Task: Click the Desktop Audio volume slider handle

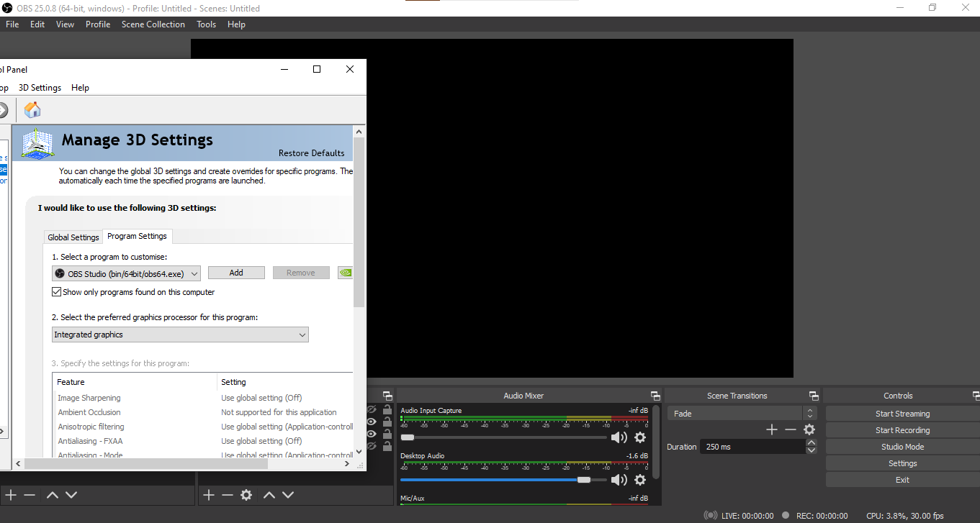Action: tap(584, 479)
